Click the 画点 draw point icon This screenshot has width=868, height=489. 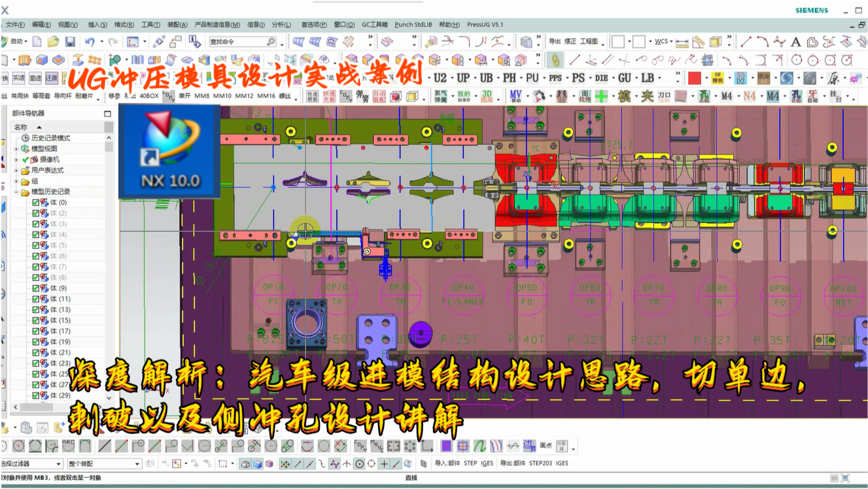[546, 446]
